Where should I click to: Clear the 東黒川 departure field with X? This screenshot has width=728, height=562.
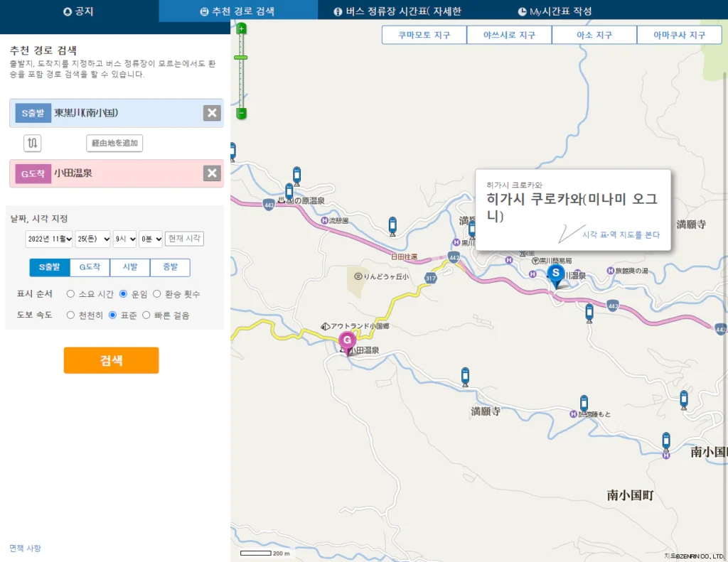[x=212, y=113]
